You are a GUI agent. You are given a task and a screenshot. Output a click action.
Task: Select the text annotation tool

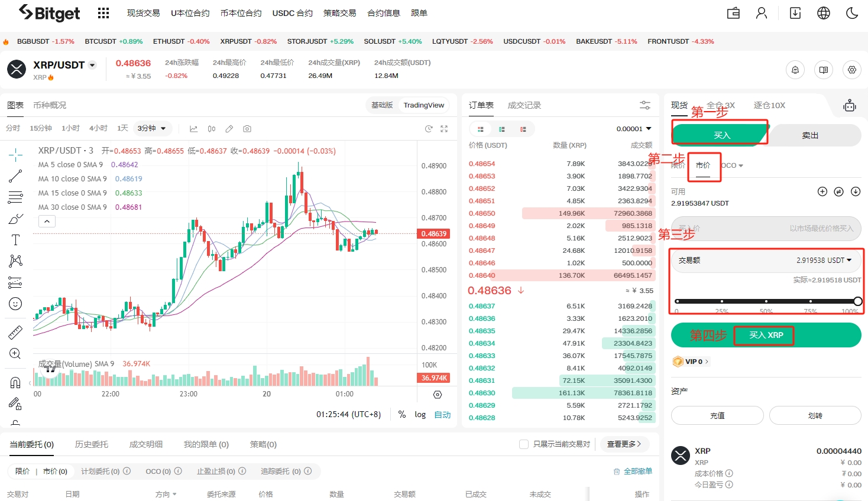pyautogui.click(x=16, y=240)
